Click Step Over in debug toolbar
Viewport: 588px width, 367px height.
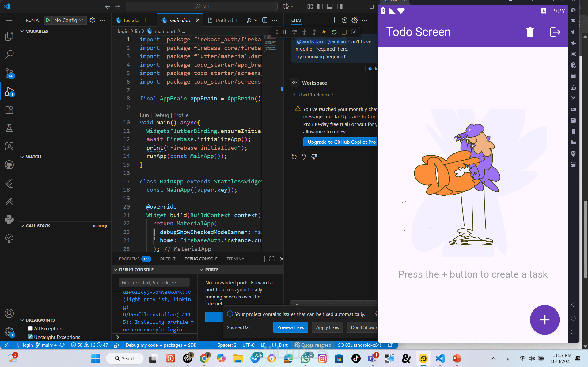(x=294, y=32)
